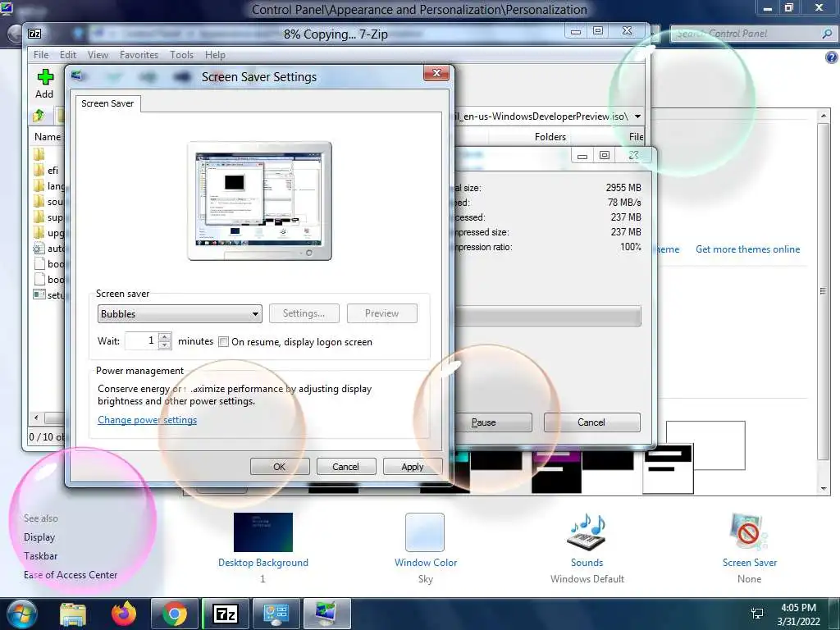Confirm with OK in Screen Saver Settings
The width and height of the screenshot is (840, 630).
tap(280, 467)
